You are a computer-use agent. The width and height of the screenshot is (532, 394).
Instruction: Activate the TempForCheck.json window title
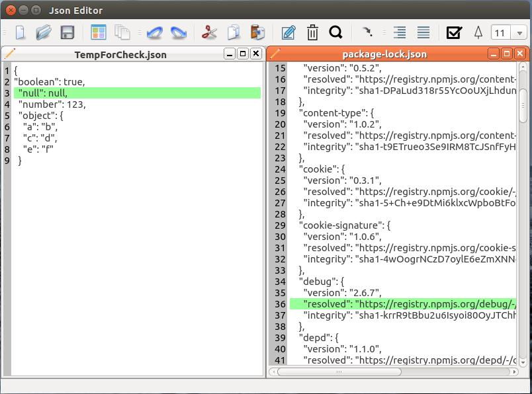(120, 55)
